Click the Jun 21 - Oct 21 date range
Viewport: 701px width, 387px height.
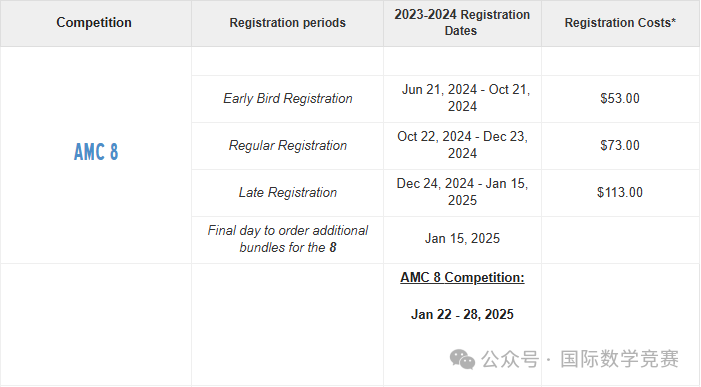462,98
